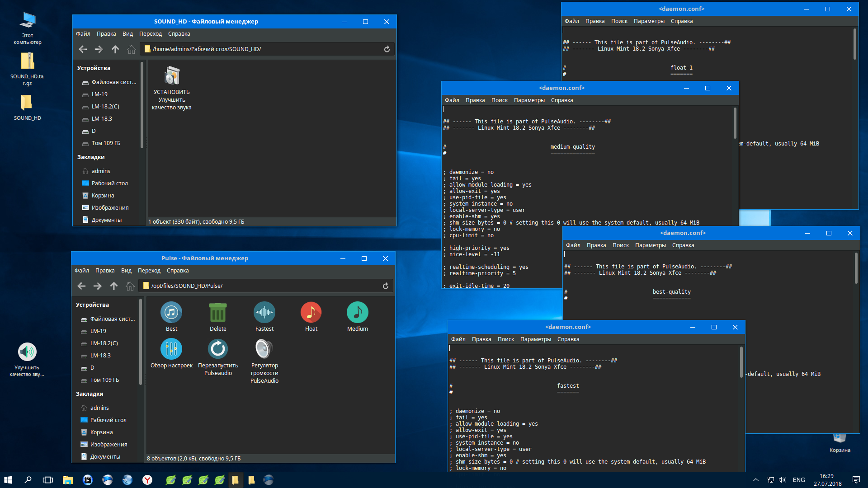Viewport: 868px width, 488px height.
Task: Open the Fastest waveform launcher icon
Action: tap(264, 313)
